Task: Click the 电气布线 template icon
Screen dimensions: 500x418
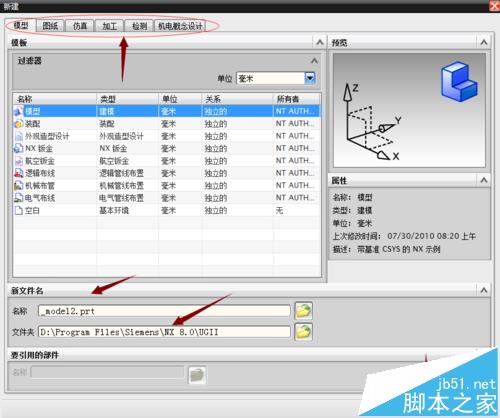Action: click(18, 198)
